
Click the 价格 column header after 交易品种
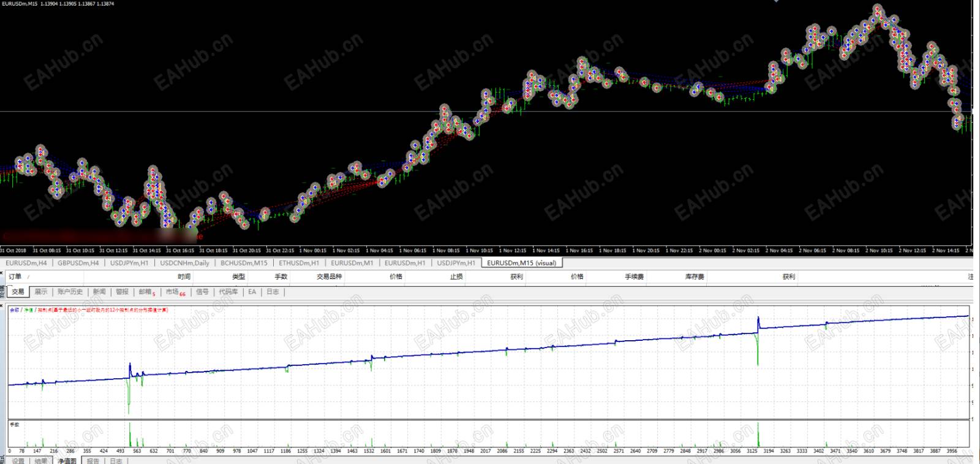[x=396, y=276]
